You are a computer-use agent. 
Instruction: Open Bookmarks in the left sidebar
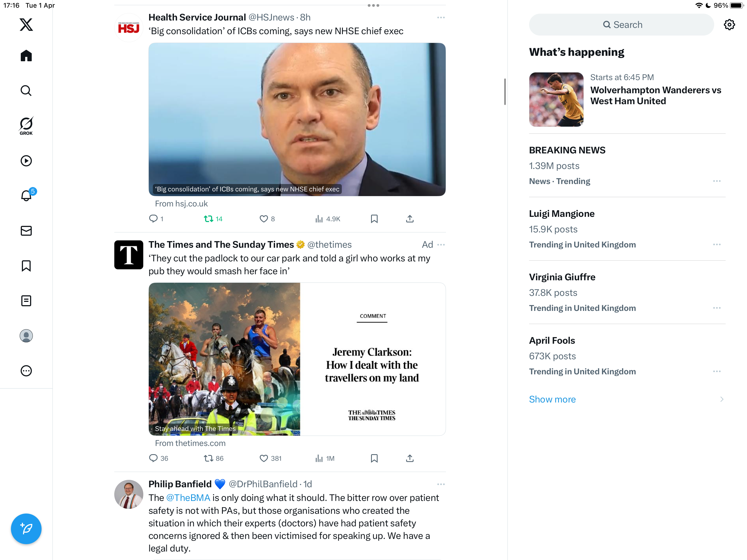[x=26, y=266]
